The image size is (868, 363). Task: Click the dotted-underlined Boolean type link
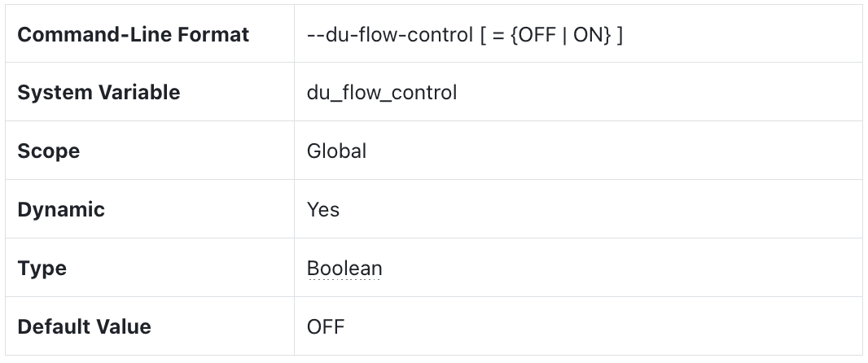(x=344, y=269)
